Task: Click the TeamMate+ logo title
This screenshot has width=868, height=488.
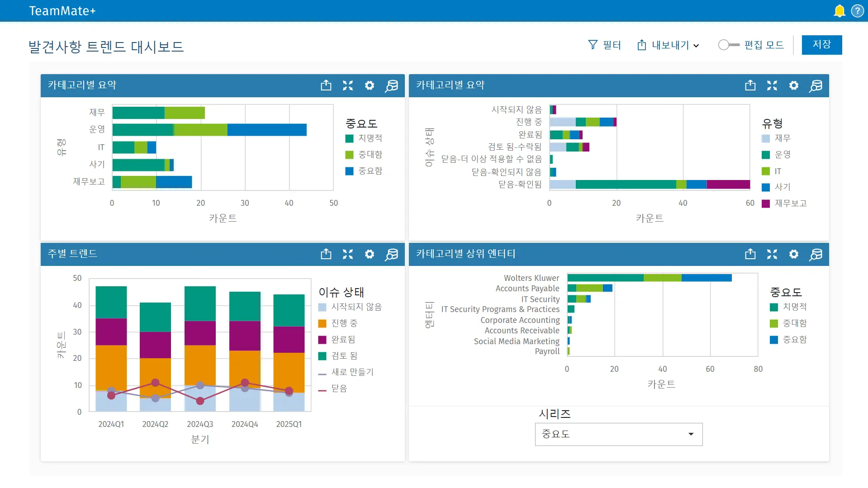Action: point(62,11)
